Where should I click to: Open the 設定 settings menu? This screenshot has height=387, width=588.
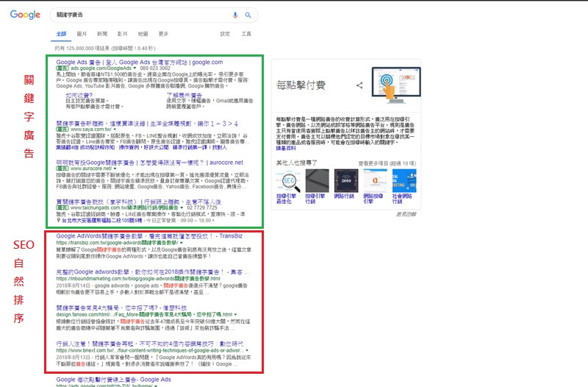[225, 34]
